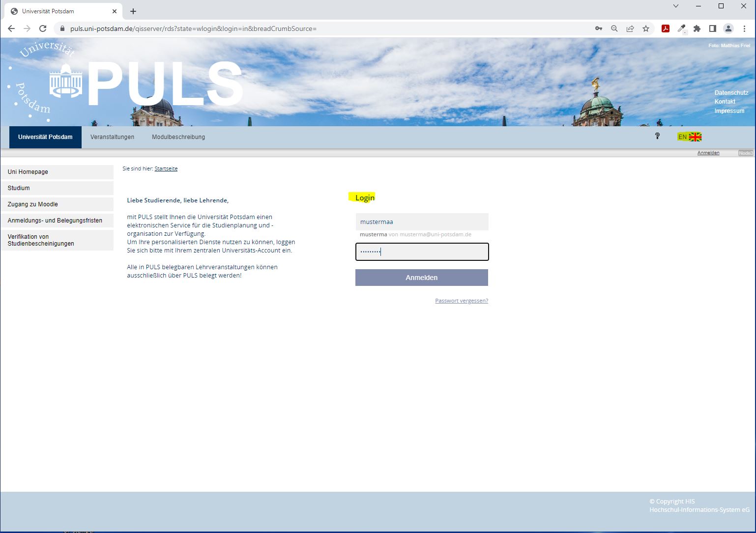Open the Modulbeschreibung tab
Screen dimensions: 756x533
[x=178, y=137]
